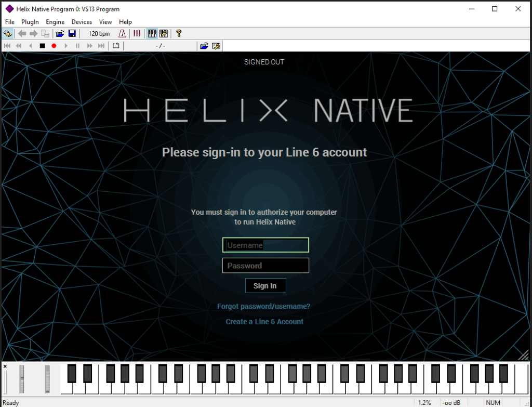532x407 pixels.
Task: Focus the Password input field
Action: click(265, 266)
